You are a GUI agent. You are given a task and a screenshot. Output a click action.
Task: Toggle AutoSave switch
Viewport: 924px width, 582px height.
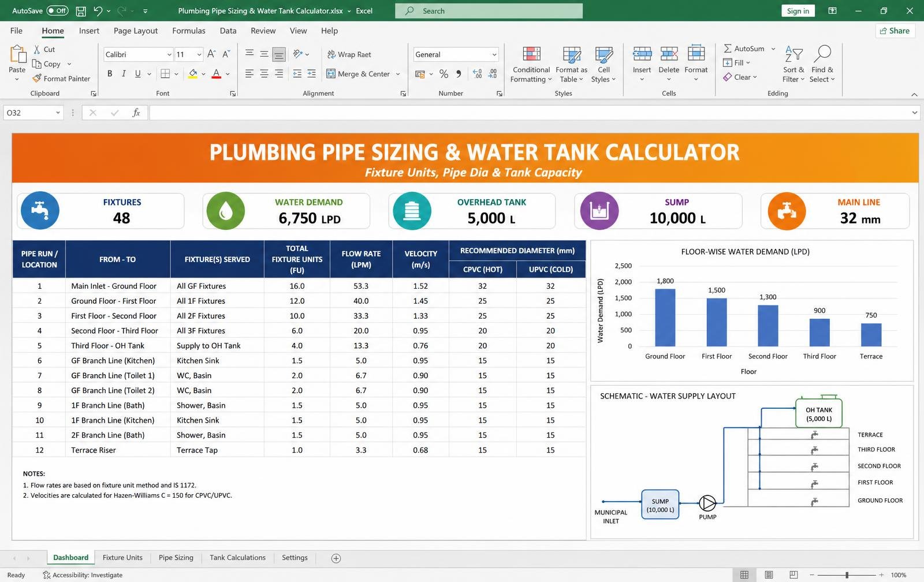pyautogui.click(x=57, y=11)
